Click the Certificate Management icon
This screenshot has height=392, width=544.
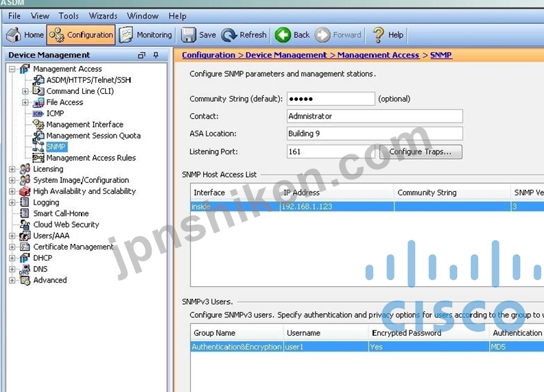25,247
